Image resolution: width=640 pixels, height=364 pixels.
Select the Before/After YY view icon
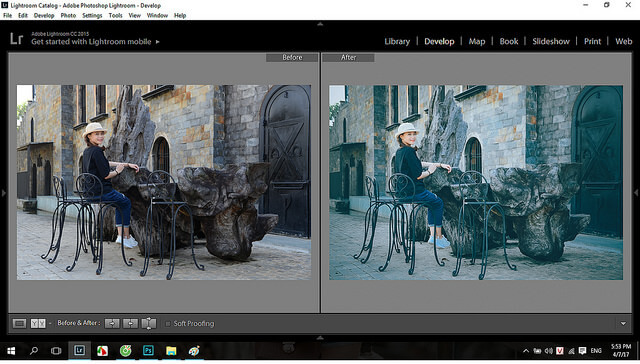click(38, 324)
